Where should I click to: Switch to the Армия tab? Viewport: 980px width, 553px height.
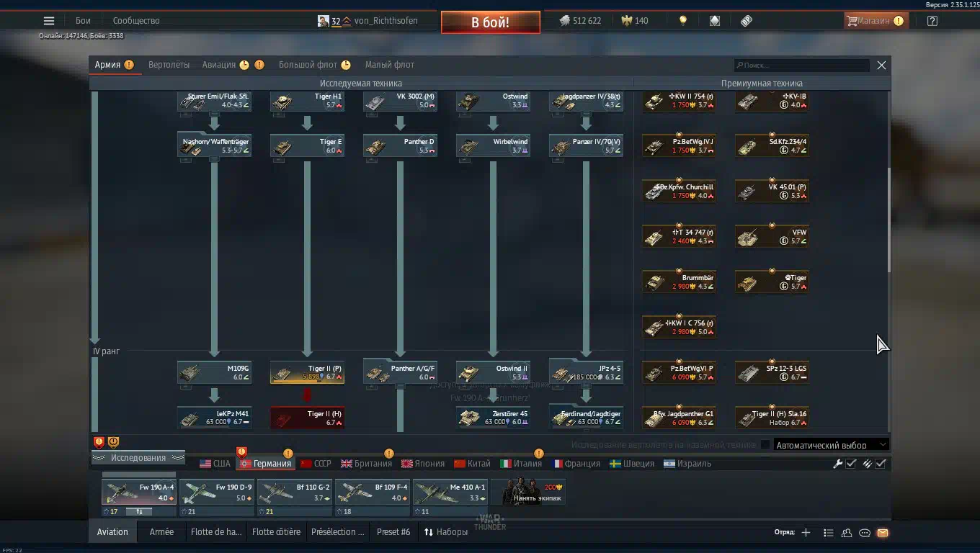point(114,65)
